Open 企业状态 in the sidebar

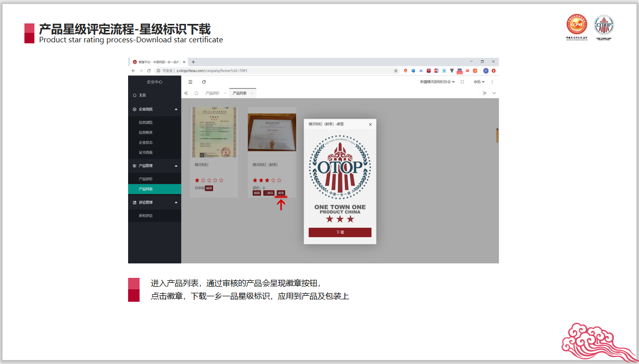coord(155,142)
